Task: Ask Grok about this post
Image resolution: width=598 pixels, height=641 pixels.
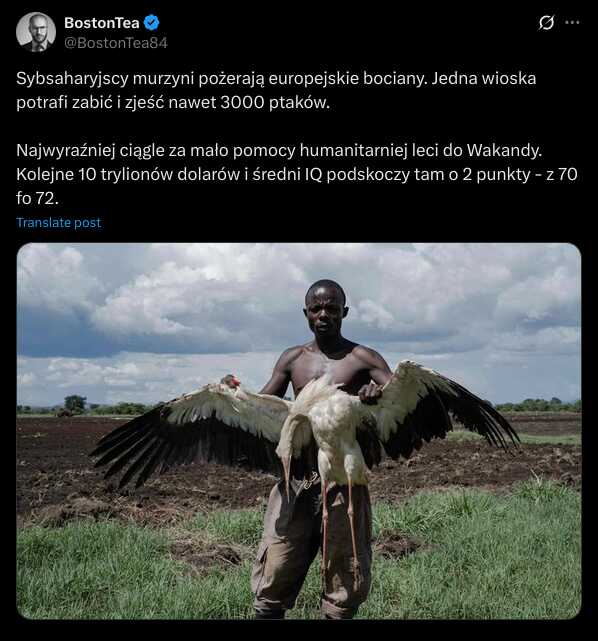Action: [546, 22]
